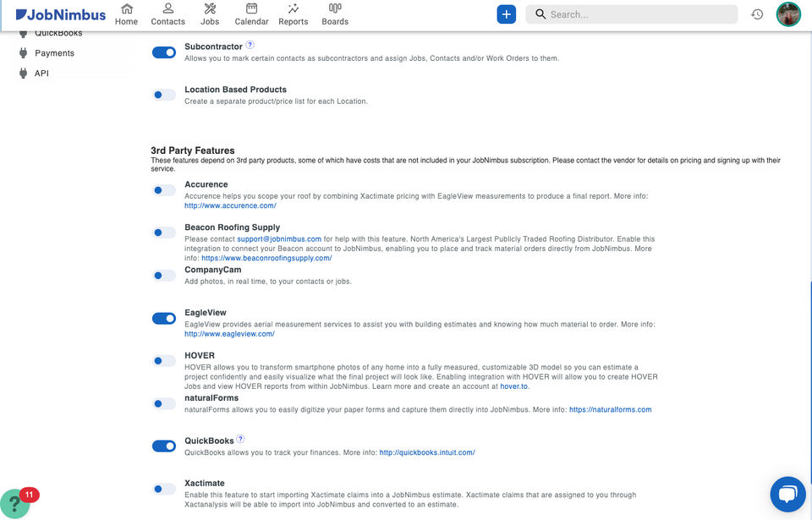Open the beaconroofingsupply.com link

(x=266, y=258)
